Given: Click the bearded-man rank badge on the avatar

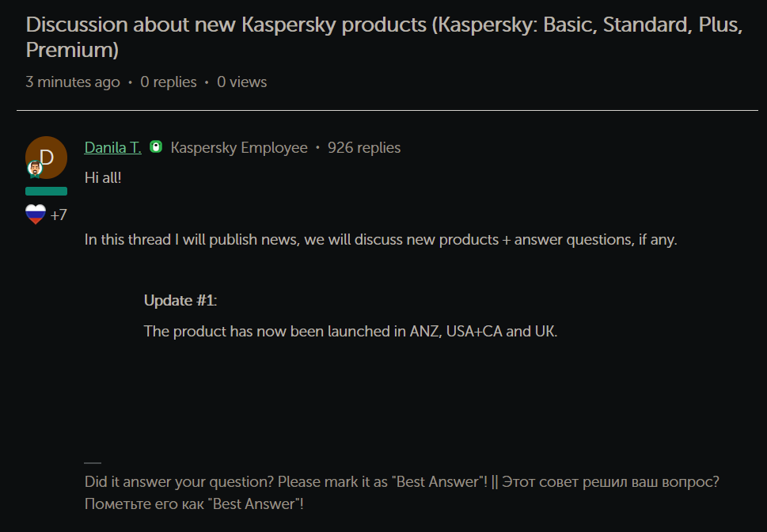Looking at the screenshot, I should pos(34,169).
